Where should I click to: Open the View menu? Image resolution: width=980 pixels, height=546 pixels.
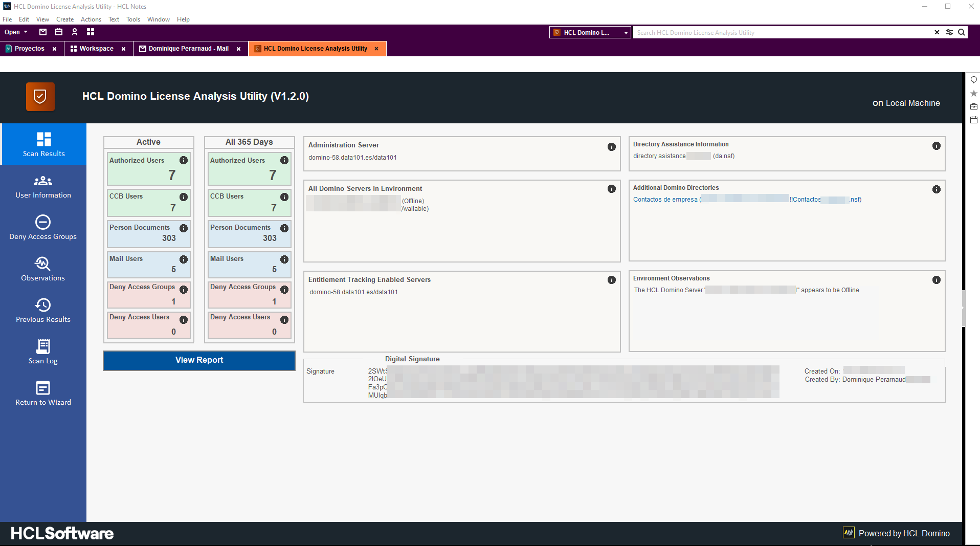coord(42,19)
